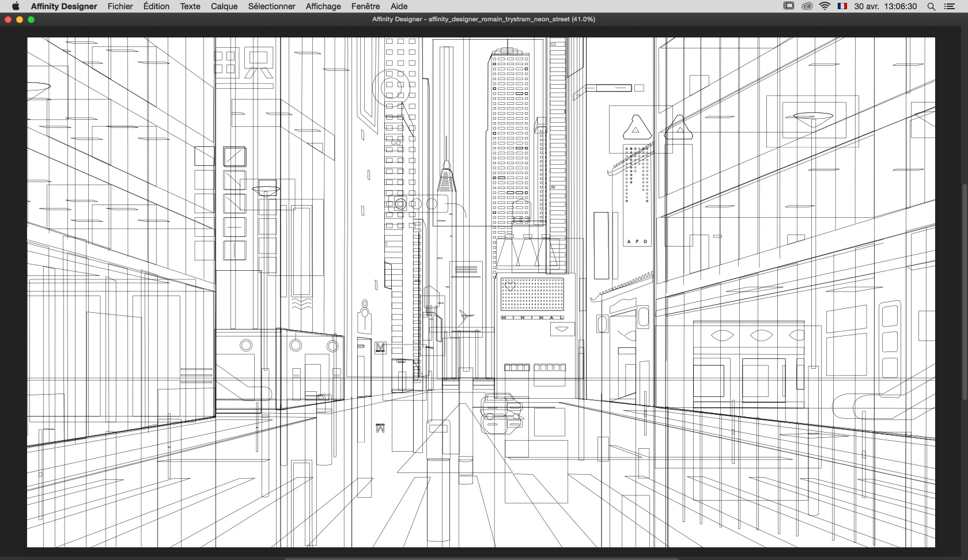This screenshot has height=560, width=968.
Task: Open the French flag input source menu
Action: pyautogui.click(x=842, y=6)
